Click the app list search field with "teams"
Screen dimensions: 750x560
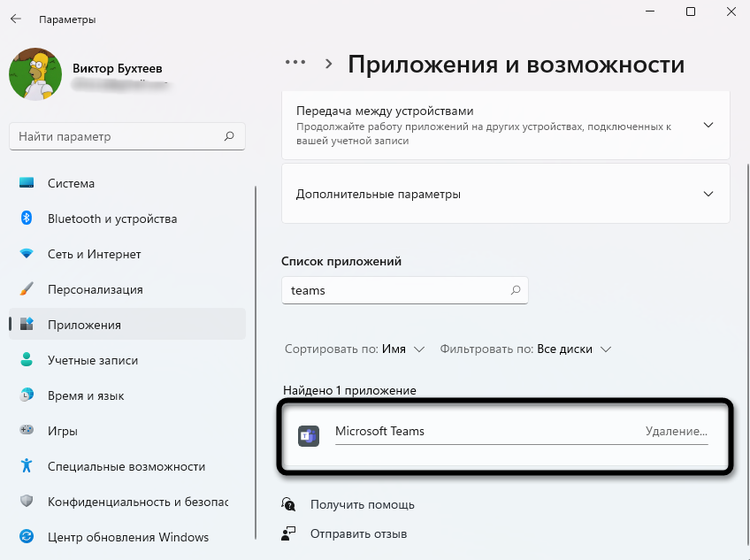pos(405,290)
